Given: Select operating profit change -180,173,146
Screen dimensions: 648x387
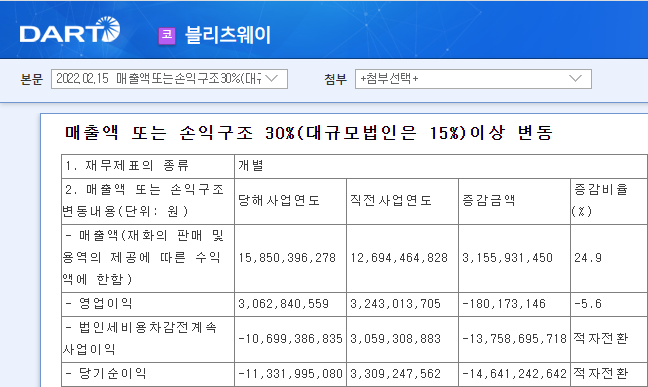Looking at the screenshot, I should [x=504, y=304].
